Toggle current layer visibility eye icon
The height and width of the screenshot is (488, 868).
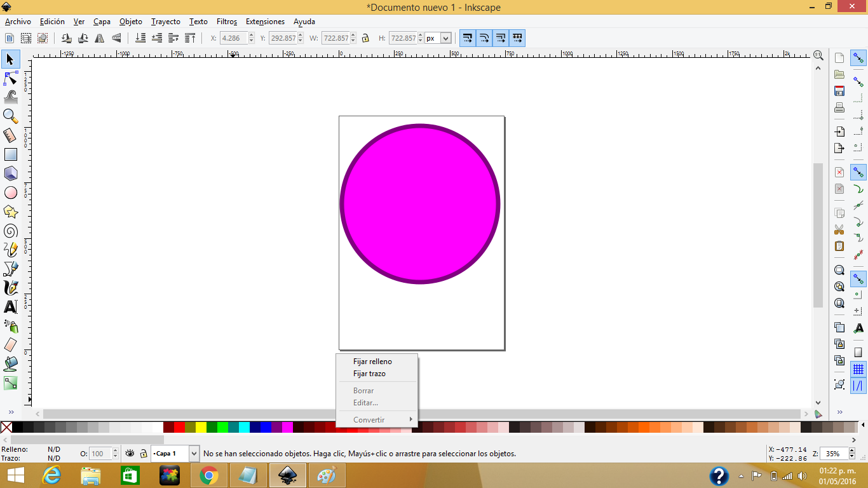pos(130,453)
